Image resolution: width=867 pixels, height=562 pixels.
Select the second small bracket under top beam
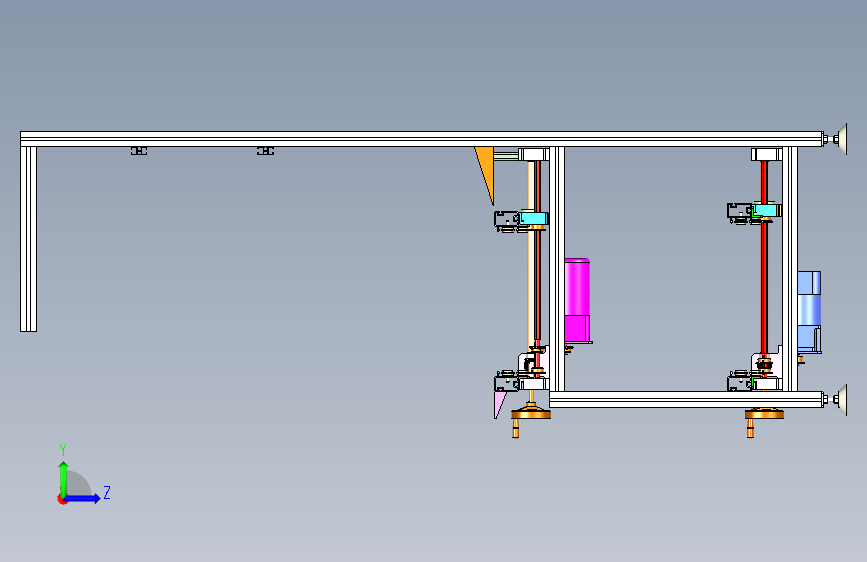tap(265, 151)
